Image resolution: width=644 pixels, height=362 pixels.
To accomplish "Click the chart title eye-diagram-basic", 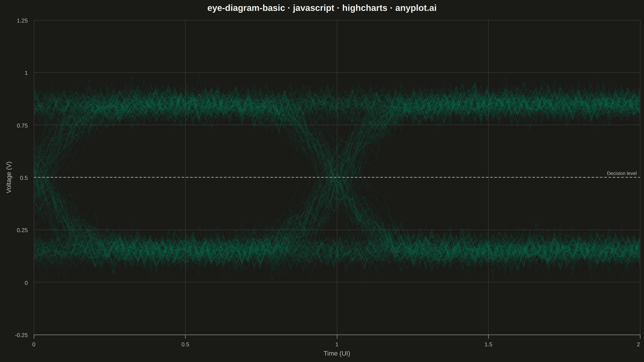I will (x=322, y=8).
